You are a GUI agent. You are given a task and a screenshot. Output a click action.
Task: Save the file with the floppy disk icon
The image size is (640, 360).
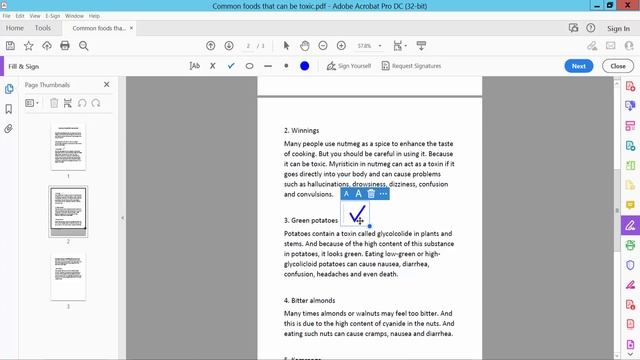pos(10,46)
